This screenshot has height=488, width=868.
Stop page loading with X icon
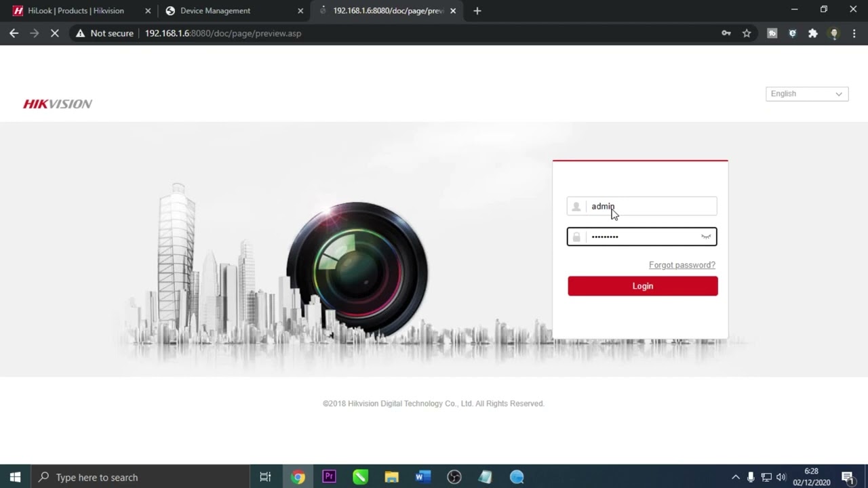55,33
